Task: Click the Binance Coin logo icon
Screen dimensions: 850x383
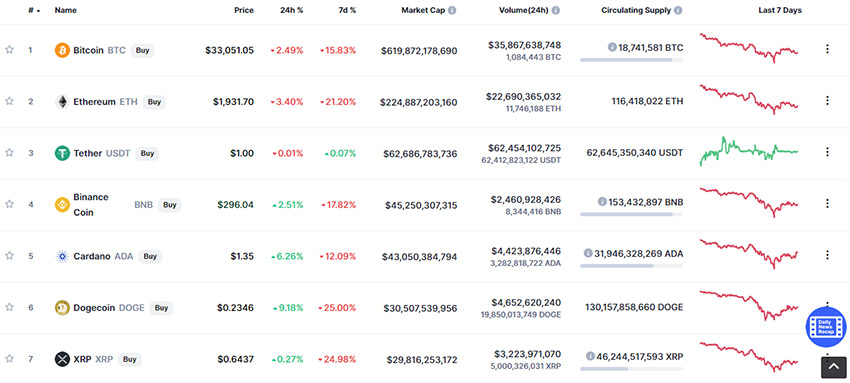Action: click(62, 205)
